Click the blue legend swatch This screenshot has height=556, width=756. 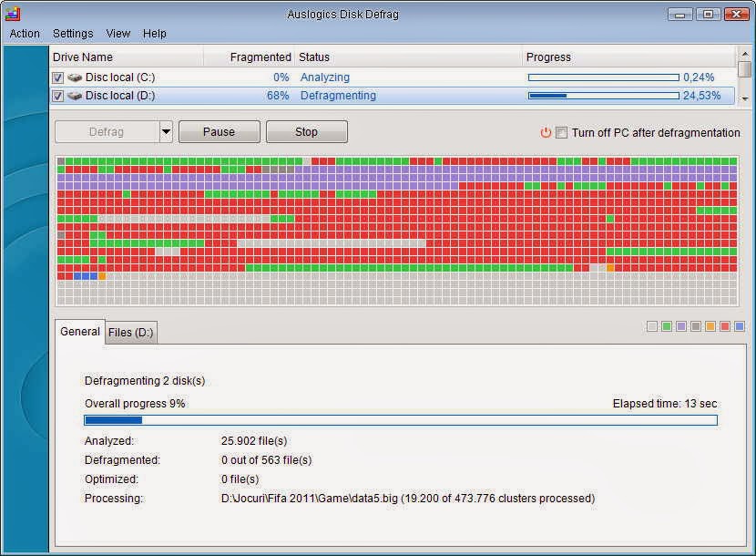click(740, 326)
